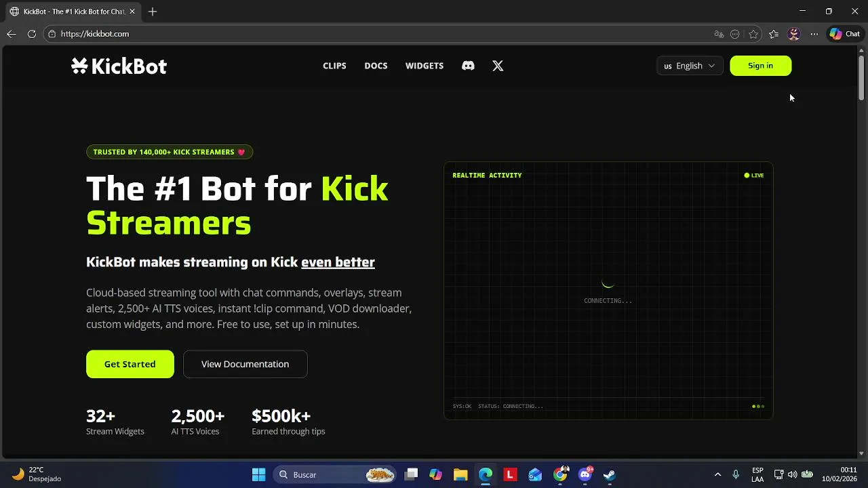This screenshot has width=868, height=488.
Task: Open the ESP LAA input language switcher
Action: 757,474
